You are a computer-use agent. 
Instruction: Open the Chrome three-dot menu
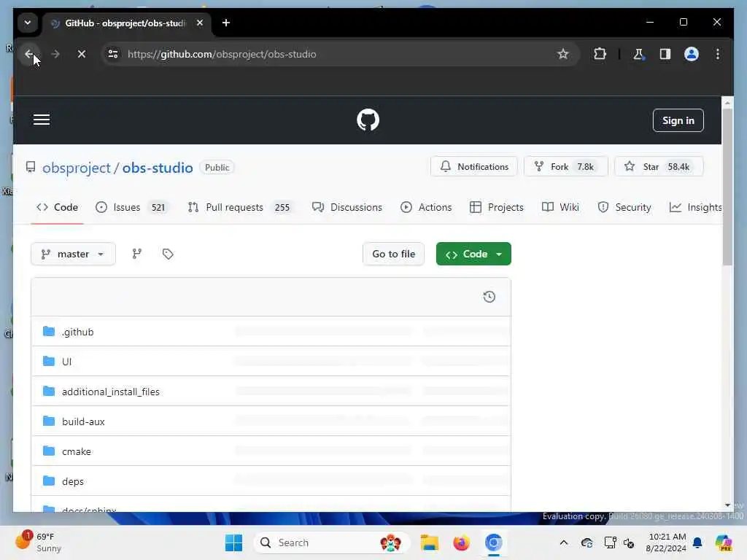[718, 54]
